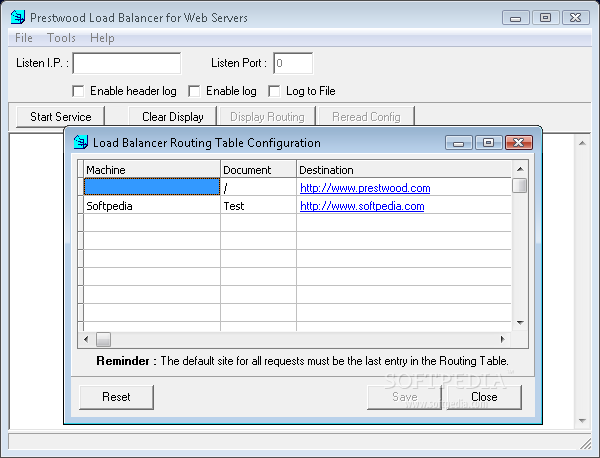Click the routing table scroll down arrow

pos(520,323)
